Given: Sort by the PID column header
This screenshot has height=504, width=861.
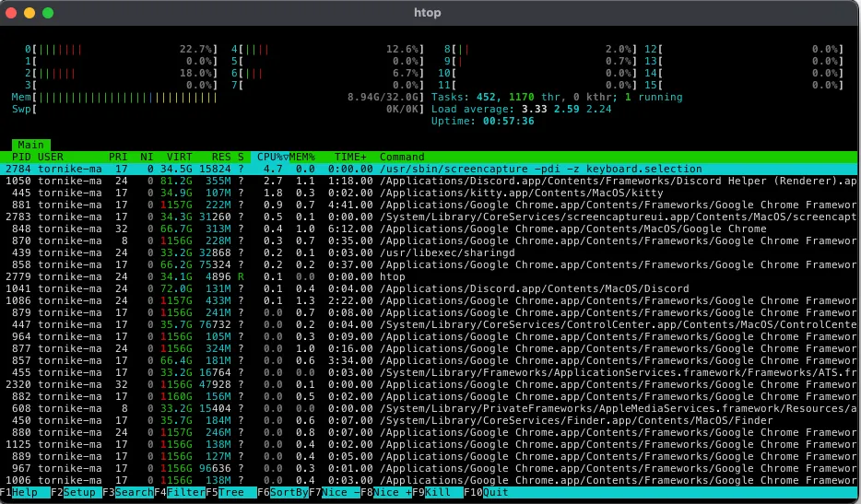Looking at the screenshot, I should coord(21,157).
